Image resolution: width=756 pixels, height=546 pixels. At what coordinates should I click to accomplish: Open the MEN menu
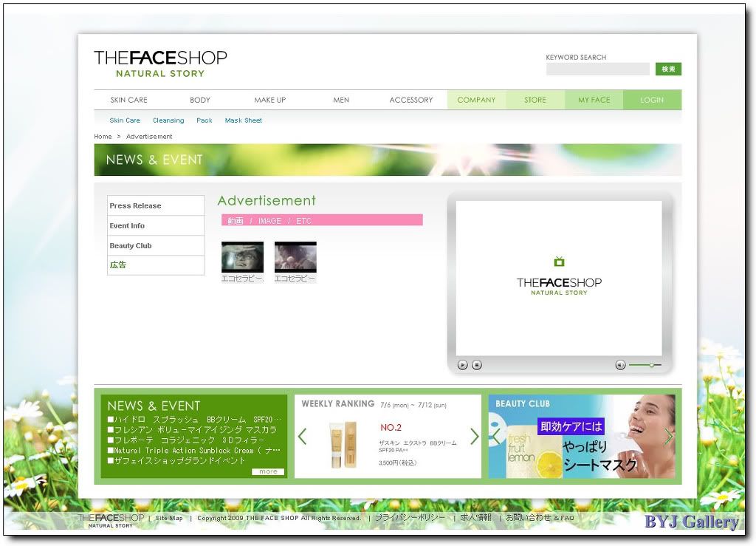tap(341, 100)
